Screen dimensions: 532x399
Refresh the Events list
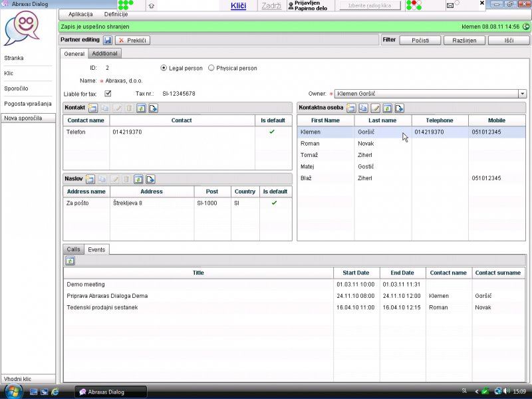click(x=70, y=261)
